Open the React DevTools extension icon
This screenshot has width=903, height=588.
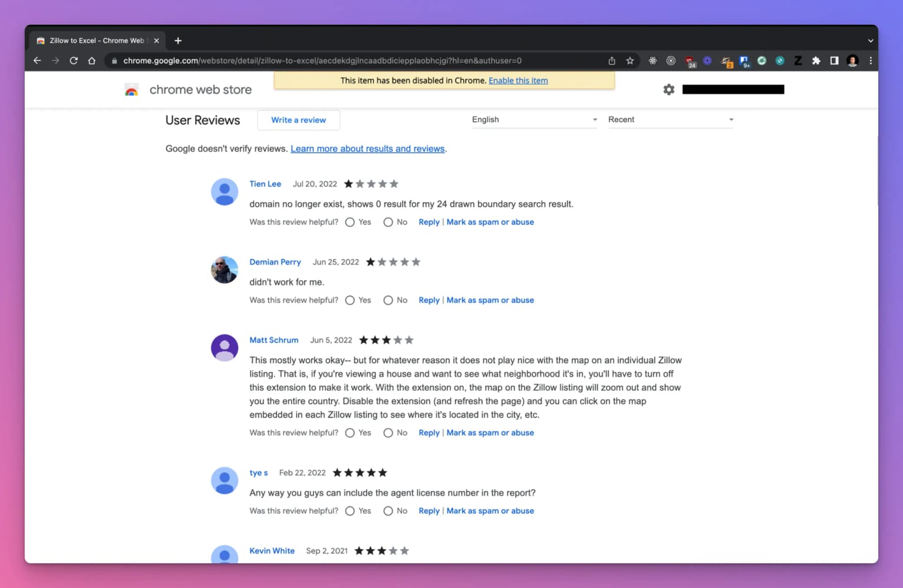tap(653, 61)
